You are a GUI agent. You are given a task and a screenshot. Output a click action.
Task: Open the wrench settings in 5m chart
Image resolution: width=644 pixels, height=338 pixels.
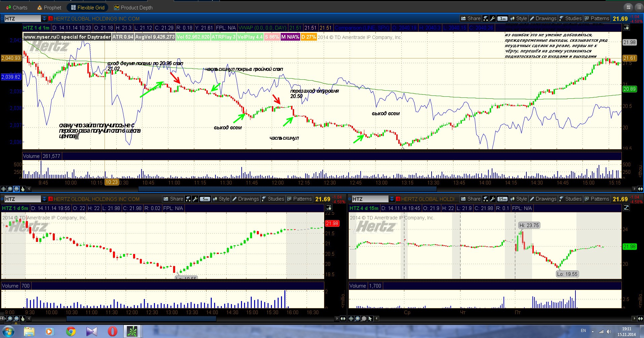tap(195, 199)
